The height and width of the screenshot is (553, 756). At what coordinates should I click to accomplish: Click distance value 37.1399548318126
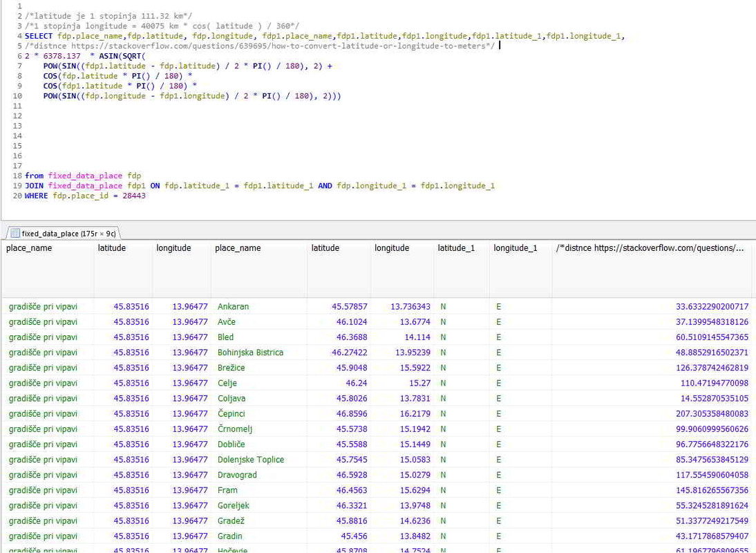pos(712,322)
